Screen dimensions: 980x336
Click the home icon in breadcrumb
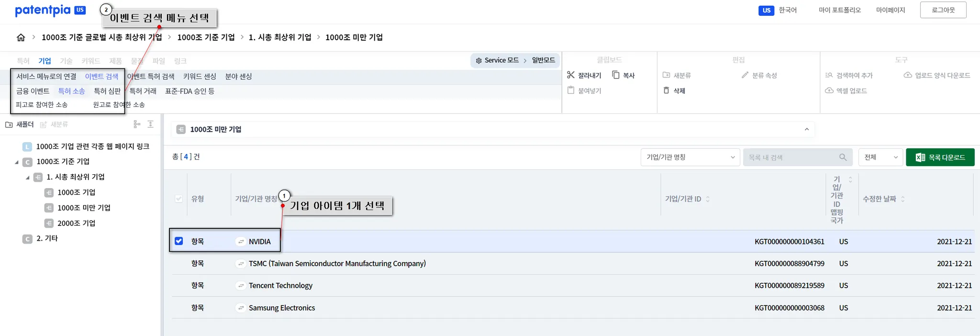[21, 37]
